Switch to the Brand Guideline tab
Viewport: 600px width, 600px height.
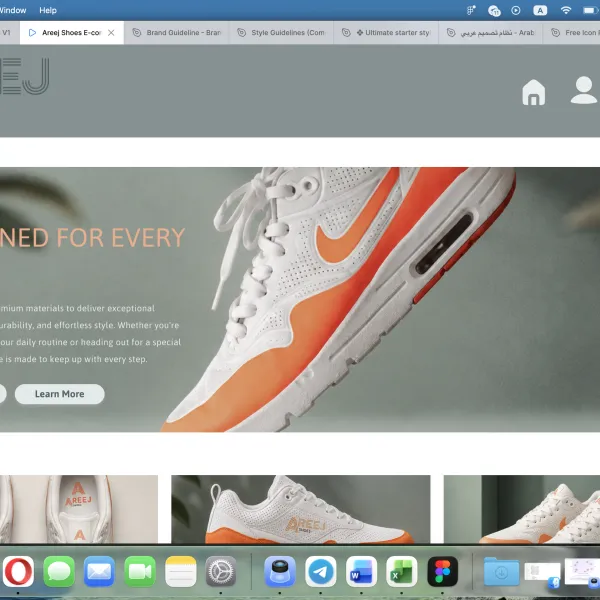point(176,33)
